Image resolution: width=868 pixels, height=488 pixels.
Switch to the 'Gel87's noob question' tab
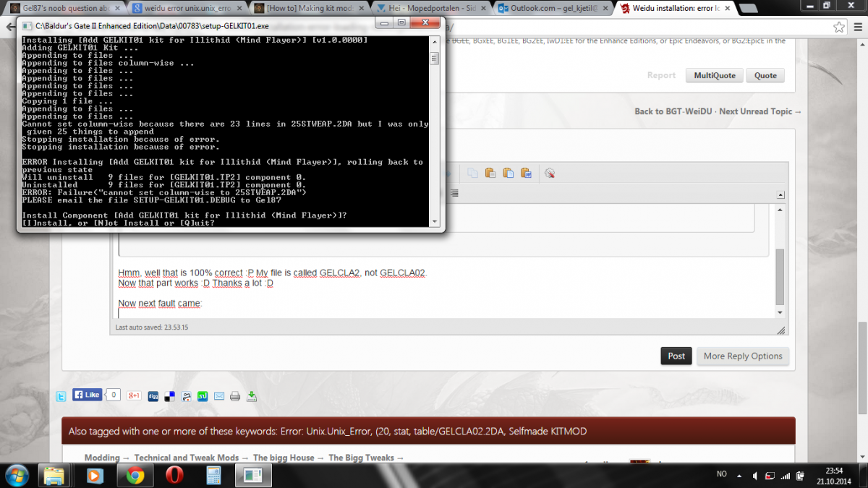tap(65, 8)
